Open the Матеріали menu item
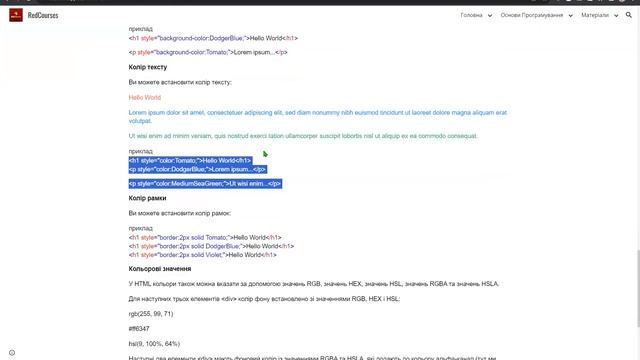This screenshot has height=360, width=640. coord(595,15)
